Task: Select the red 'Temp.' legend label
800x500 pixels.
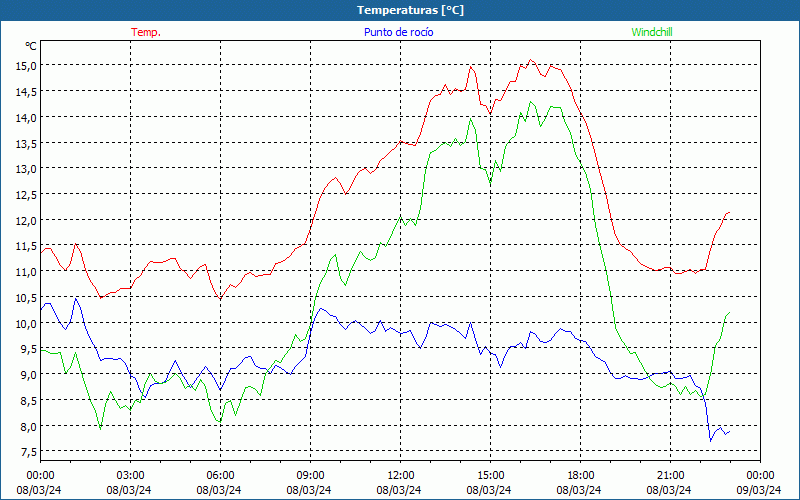Action: coord(146,32)
